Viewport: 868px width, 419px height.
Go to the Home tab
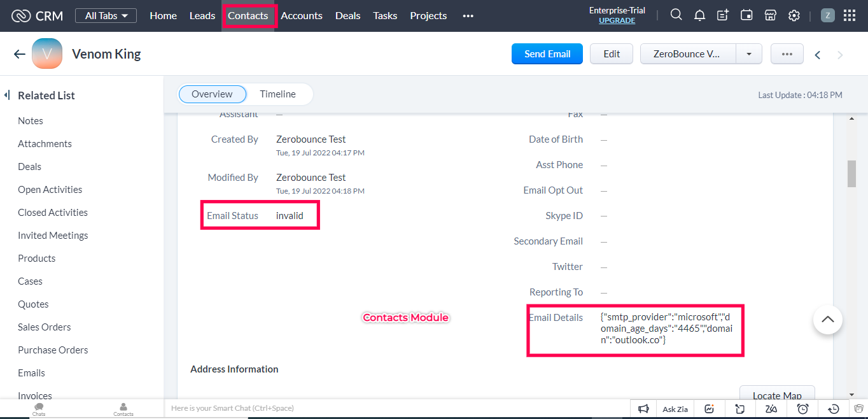pos(163,15)
